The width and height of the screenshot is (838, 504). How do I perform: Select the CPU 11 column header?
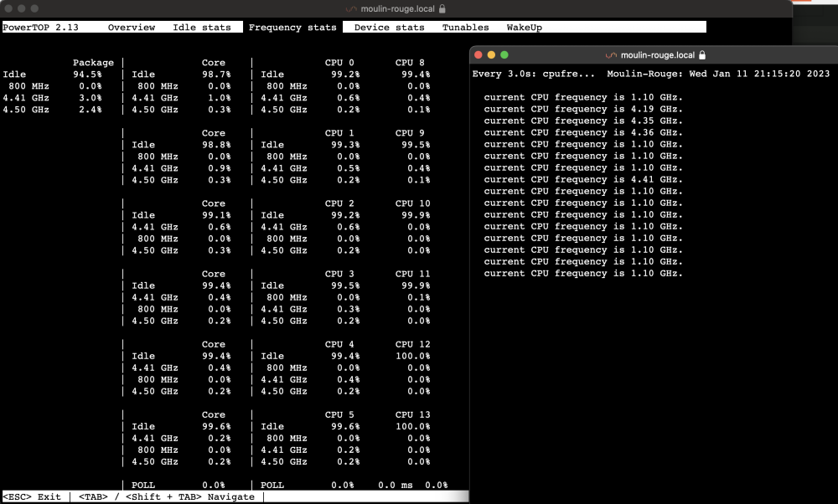412,274
